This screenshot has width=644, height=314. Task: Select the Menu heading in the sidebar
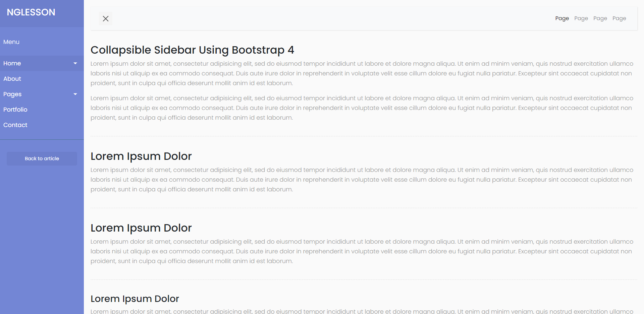pos(11,42)
